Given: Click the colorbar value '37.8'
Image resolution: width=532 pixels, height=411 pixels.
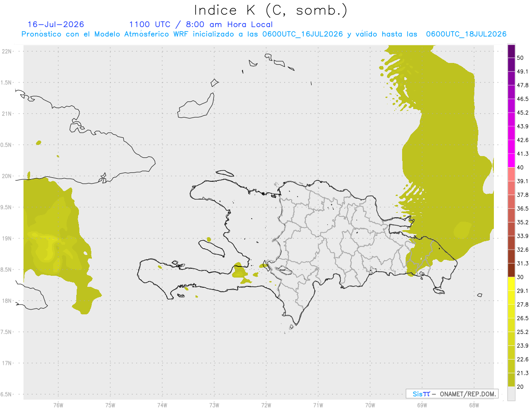Looking at the screenshot, I should (523, 195).
